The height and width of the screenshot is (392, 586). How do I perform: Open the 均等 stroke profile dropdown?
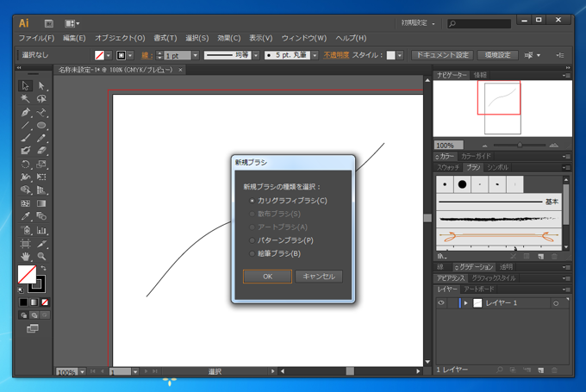click(x=256, y=55)
